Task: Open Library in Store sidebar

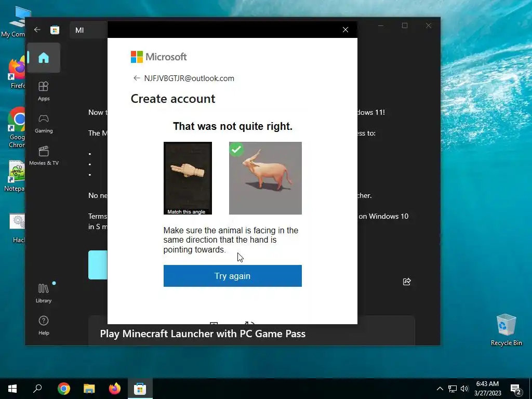Action: click(44, 294)
